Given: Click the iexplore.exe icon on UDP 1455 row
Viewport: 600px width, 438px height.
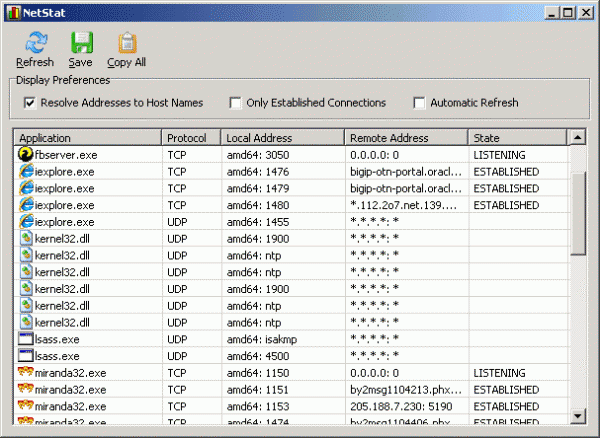Looking at the screenshot, I should (x=26, y=221).
